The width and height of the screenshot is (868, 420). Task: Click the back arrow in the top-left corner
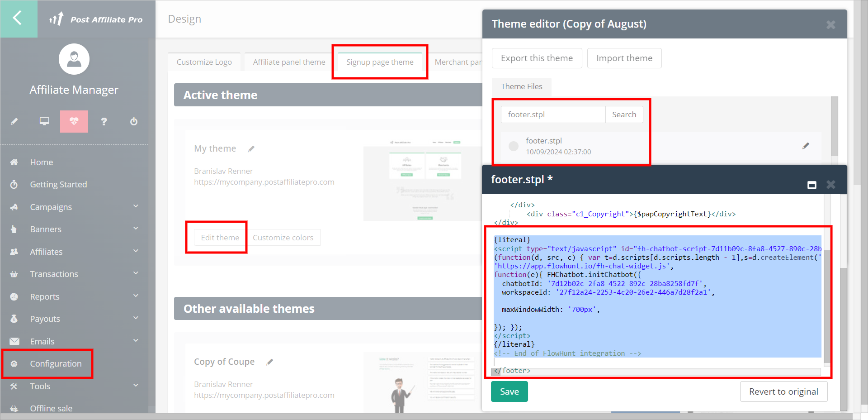(18, 19)
